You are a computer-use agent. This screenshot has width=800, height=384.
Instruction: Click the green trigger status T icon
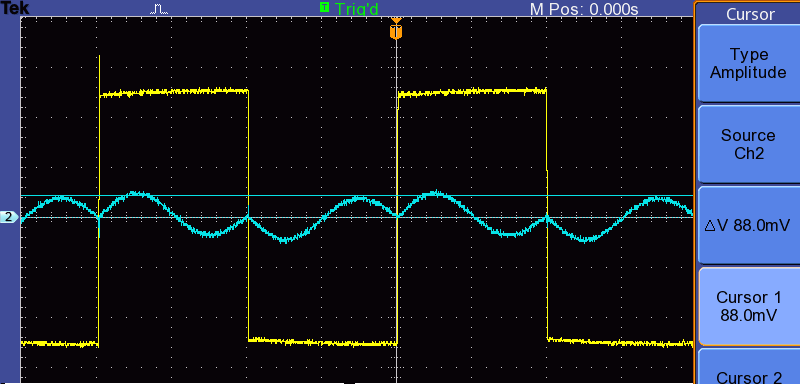324,7
